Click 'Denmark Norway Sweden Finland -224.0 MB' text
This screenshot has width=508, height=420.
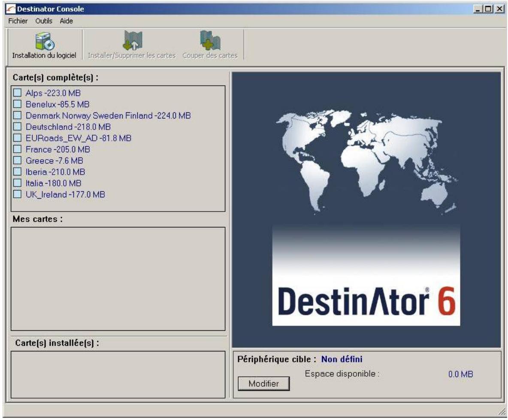[x=108, y=115]
